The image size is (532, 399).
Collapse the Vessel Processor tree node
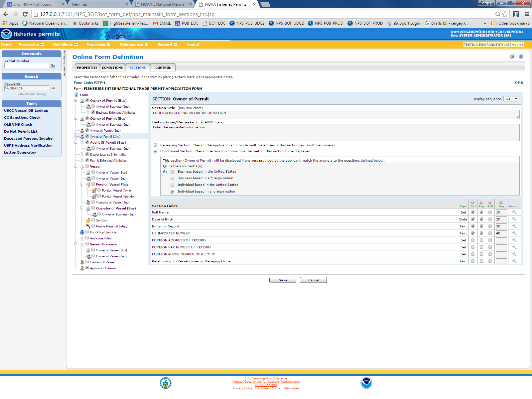pos(76,244)
